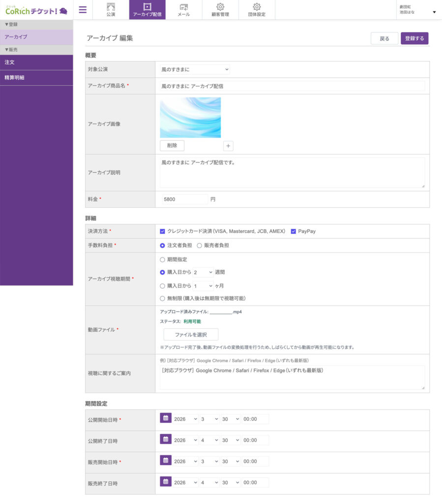The width and height of the screenshot is (442, 504).
Task: Open the user account dropdown arrow
Action: (x=434, y=12)
